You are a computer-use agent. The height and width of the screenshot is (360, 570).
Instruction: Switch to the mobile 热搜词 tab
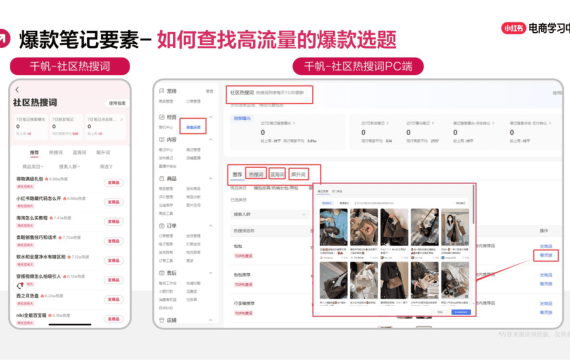(56, 152)
